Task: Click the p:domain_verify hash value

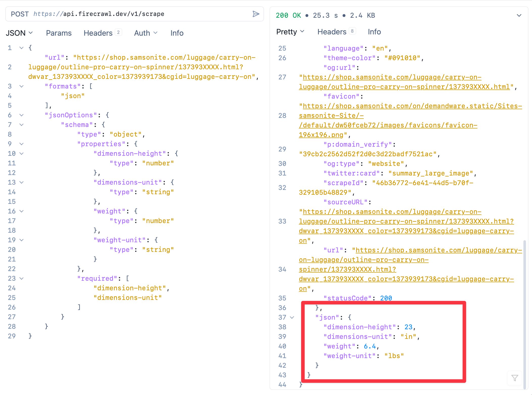Action: [x=368, y=154]
